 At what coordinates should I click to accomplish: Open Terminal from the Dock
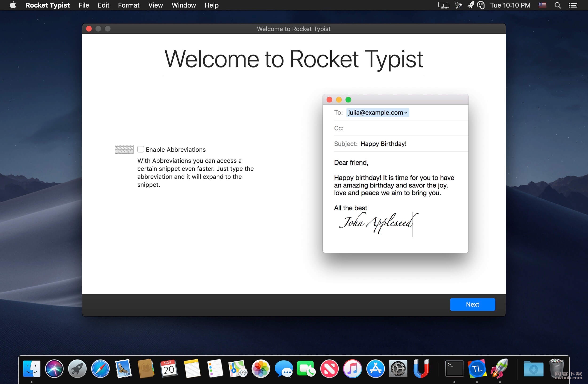pyautogui.click(x=454, y=369)
